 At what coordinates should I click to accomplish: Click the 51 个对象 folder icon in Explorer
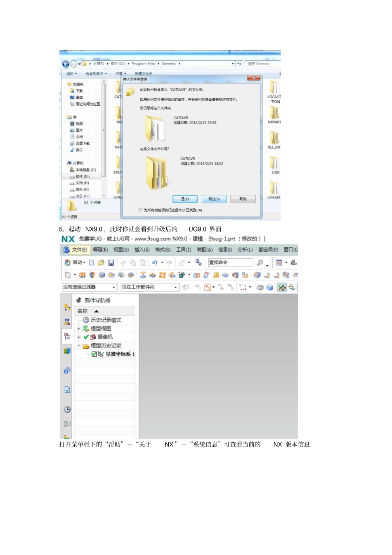click(72, 205)
